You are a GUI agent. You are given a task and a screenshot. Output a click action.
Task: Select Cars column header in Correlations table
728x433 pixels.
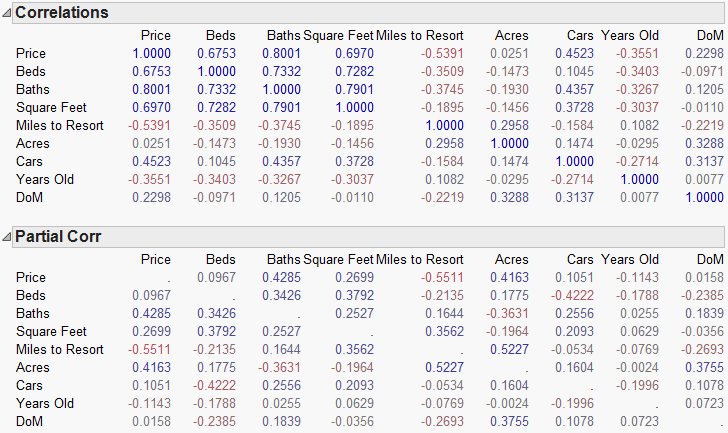pyautogui.click(x=580, y=36)
